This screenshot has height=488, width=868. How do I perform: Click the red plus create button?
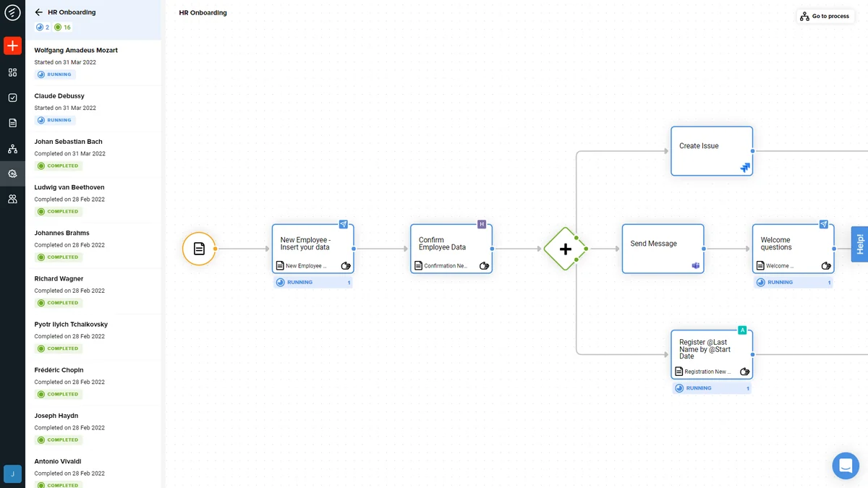pyautogui.click(x=12, y=46)
